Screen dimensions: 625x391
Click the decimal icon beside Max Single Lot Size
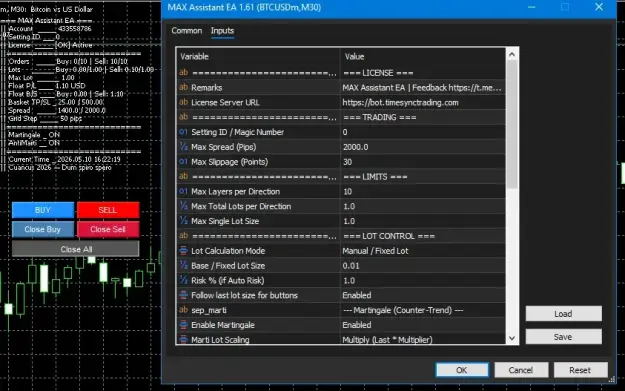tap(183, 221)
